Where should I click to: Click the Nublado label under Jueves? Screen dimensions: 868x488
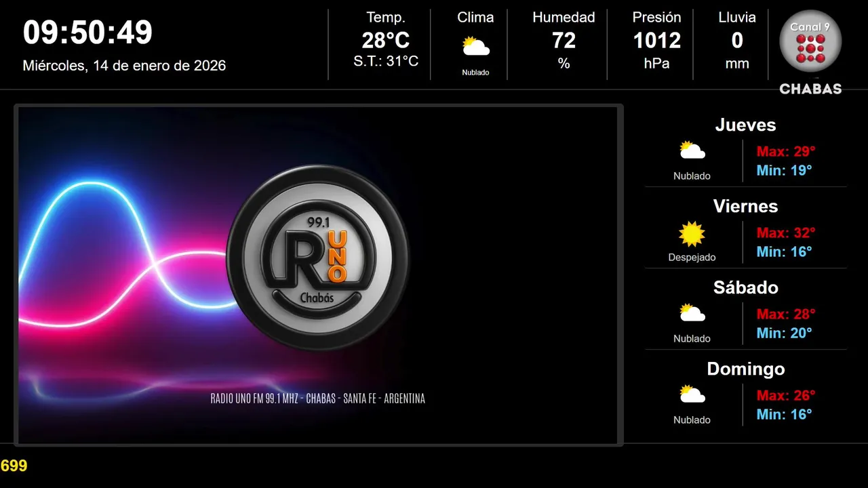tap(692, 176)
